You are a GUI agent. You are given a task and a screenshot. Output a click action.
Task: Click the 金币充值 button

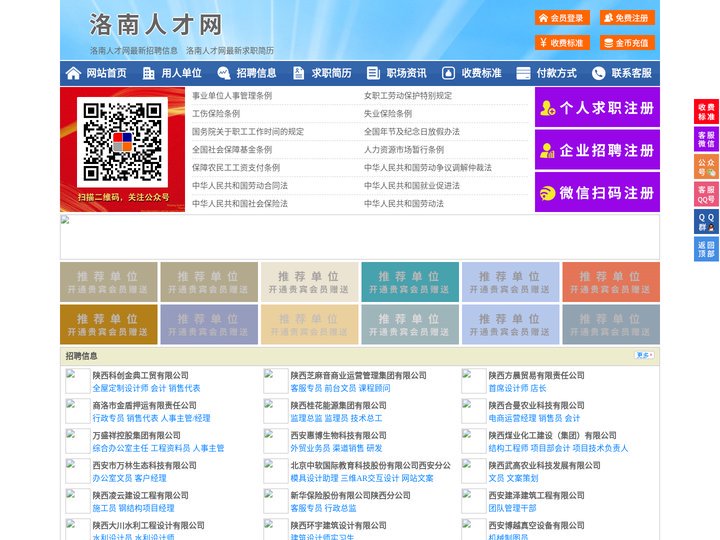pyautogui.click(x=627, y=43)
